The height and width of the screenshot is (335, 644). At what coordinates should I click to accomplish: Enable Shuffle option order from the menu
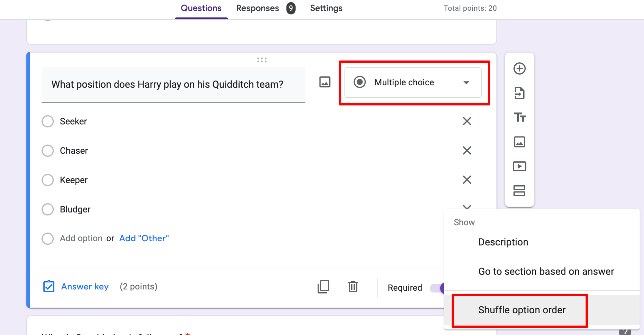522,310
